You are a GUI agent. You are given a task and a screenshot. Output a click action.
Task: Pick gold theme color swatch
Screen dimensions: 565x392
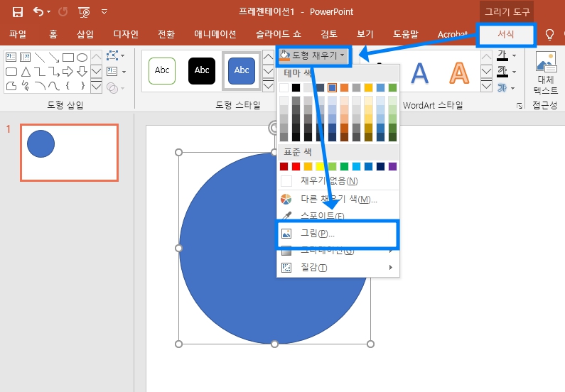click(368, 87)
